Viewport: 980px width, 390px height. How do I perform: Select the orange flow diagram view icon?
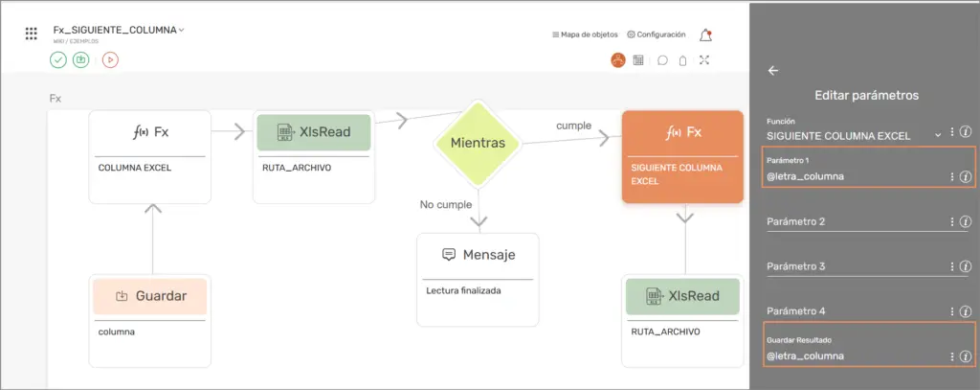coord(618,60)
